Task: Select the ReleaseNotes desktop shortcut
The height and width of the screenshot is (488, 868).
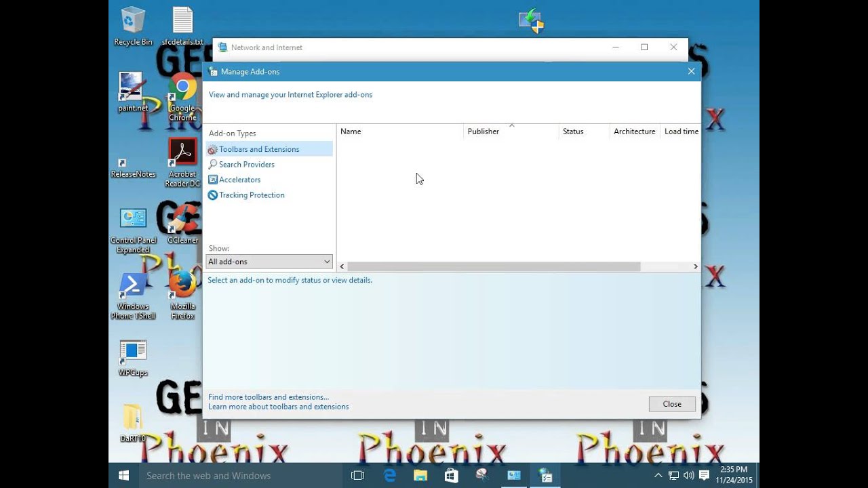Action: click(x=133, y=168)
